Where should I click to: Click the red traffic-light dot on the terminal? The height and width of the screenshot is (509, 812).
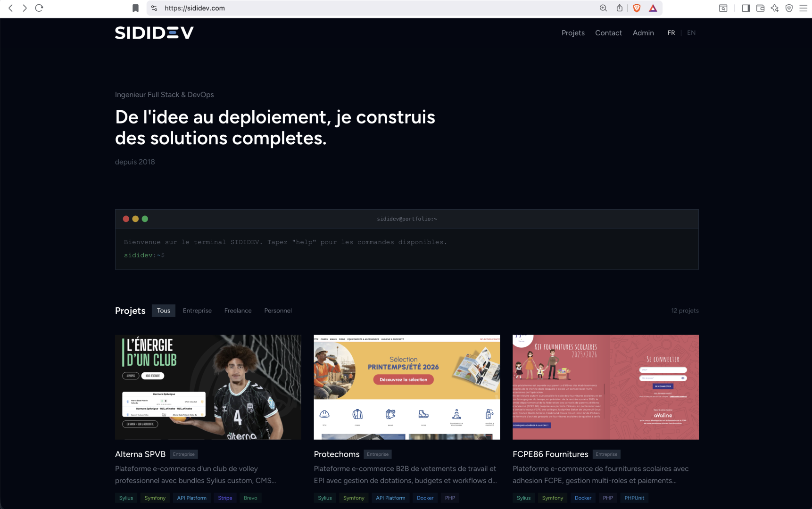[x=125, y=219]
